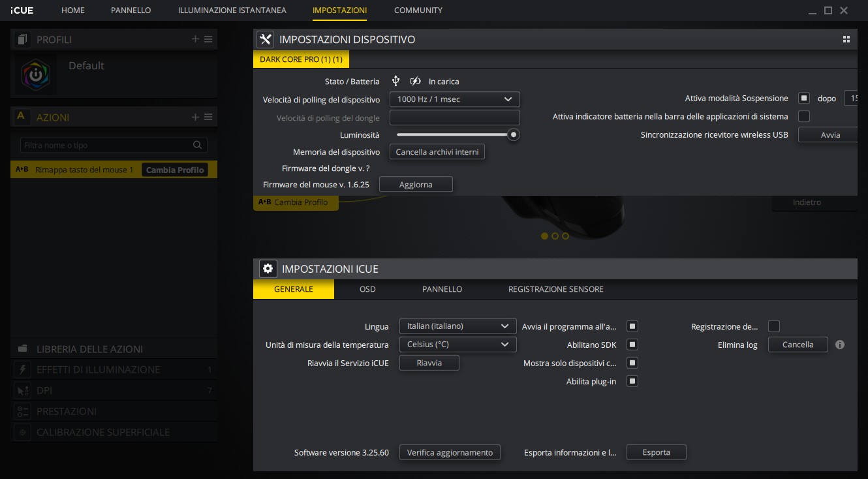Click the Azioni letter A icon
The image size is (868, 479).
click(21, 116)
